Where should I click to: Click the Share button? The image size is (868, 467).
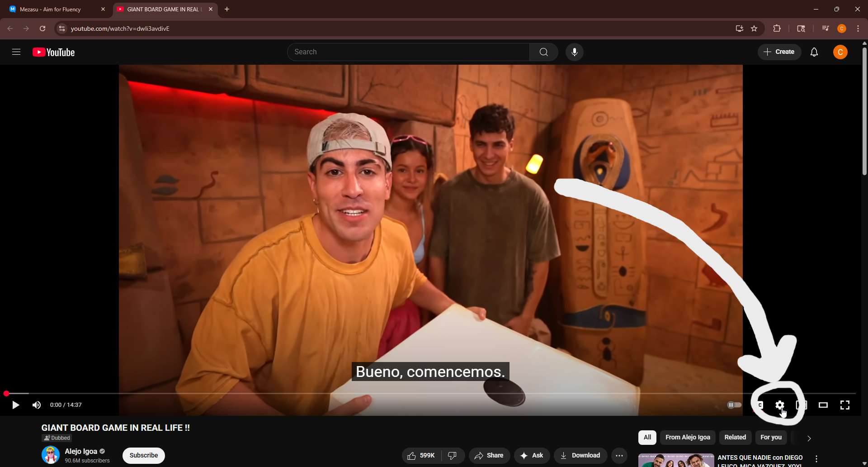489,455
